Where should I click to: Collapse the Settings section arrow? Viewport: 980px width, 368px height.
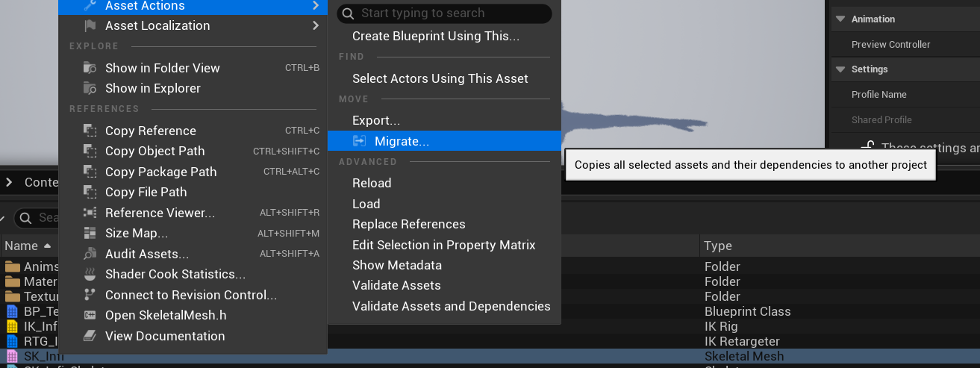840,69
